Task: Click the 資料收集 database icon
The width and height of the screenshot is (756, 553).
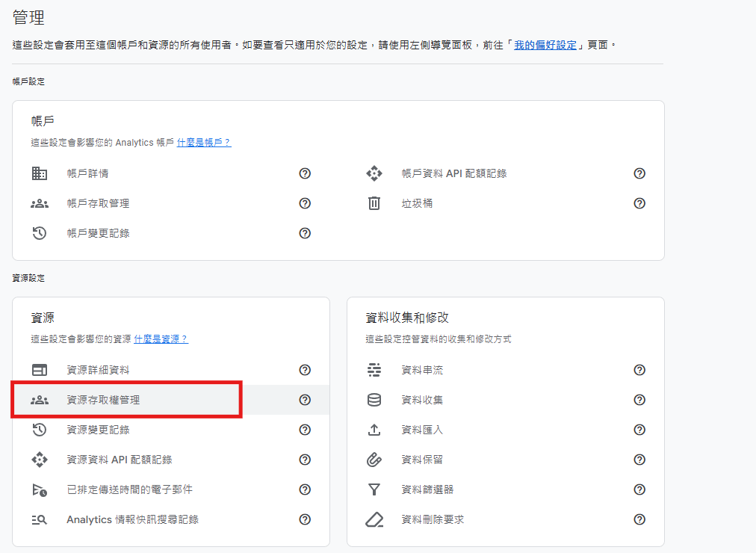Action: click(374, 400)
